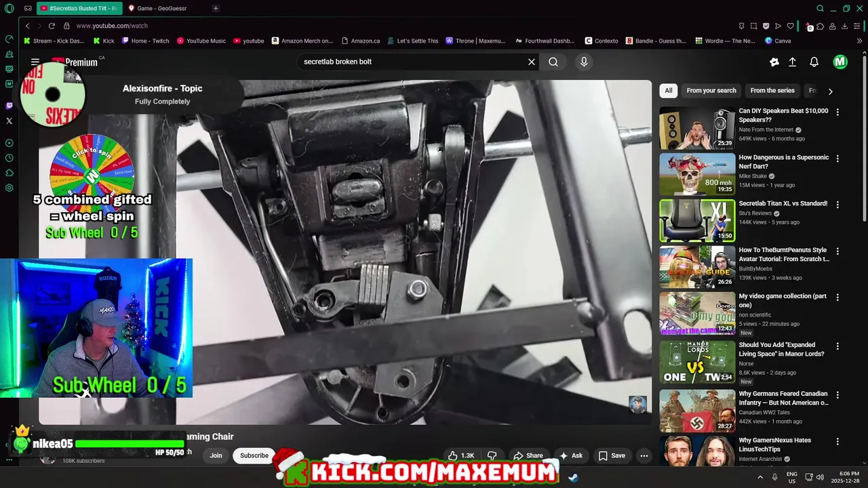
Task: Select the All filter chip
Action: pos(669,90)
